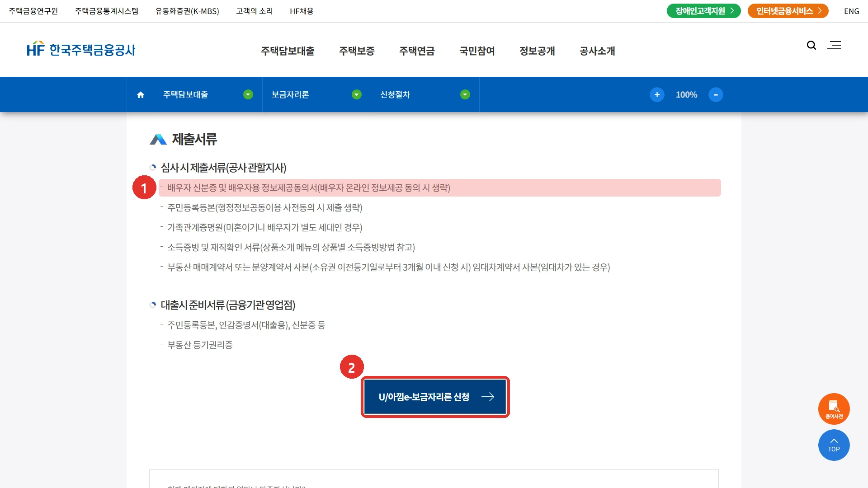The image size is (868, 488).
Task: Open the 장애인고객지원 green button
Action: [x=703, y=11]
